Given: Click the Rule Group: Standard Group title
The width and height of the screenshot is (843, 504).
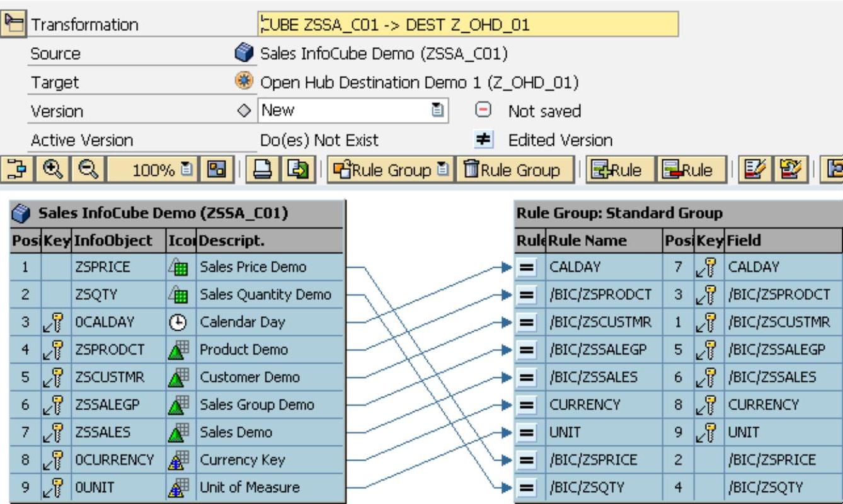Looking at the screenshot, I should [x=619, y=214].
